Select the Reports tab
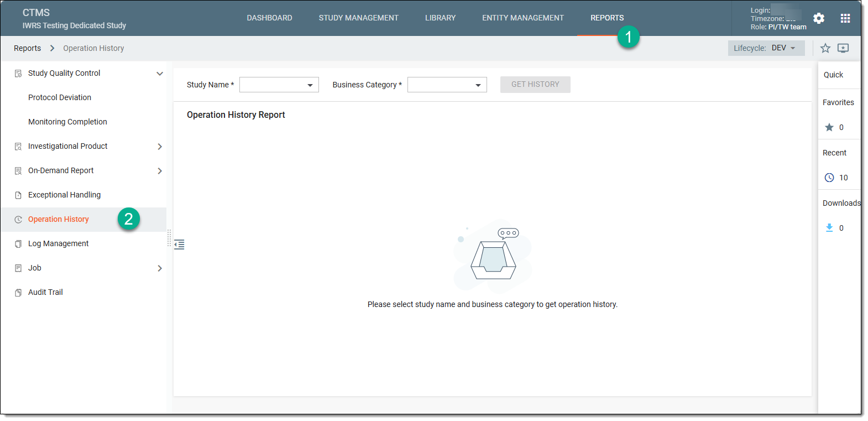868x421 pixels. [607, 18]
